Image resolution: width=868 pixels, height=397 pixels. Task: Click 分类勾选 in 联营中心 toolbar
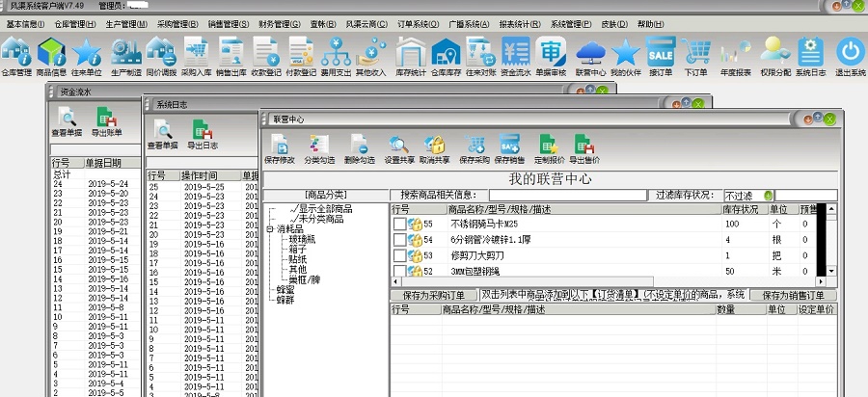[319, 149]
